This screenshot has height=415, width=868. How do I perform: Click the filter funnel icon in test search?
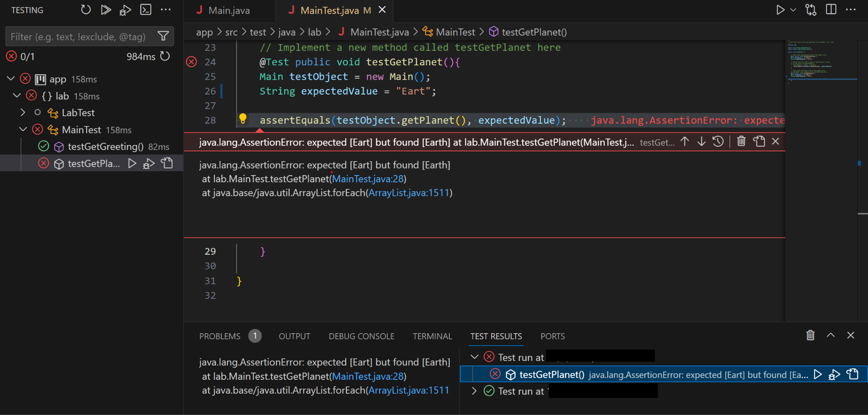coord(163,36)
